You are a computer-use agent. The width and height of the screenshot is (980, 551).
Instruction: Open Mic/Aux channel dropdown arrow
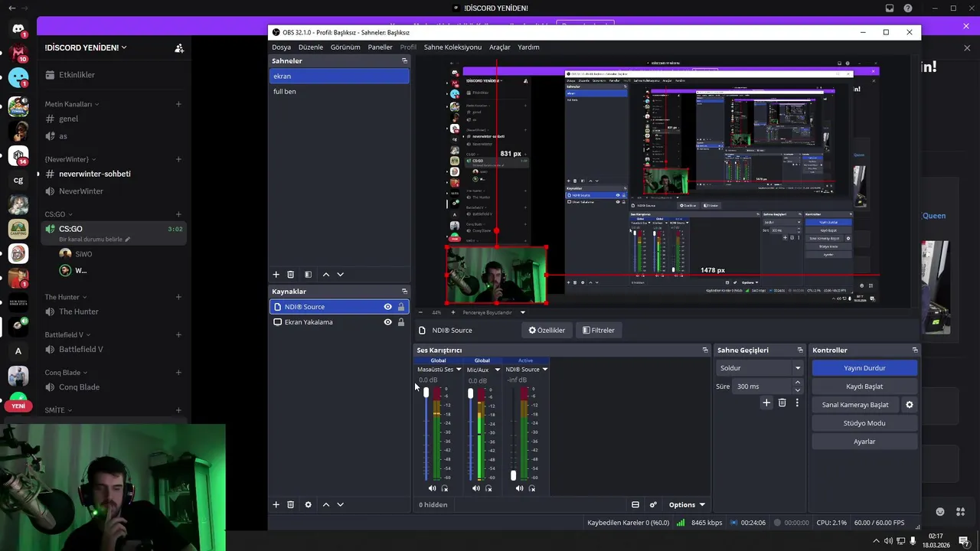[x=497, y=370]
